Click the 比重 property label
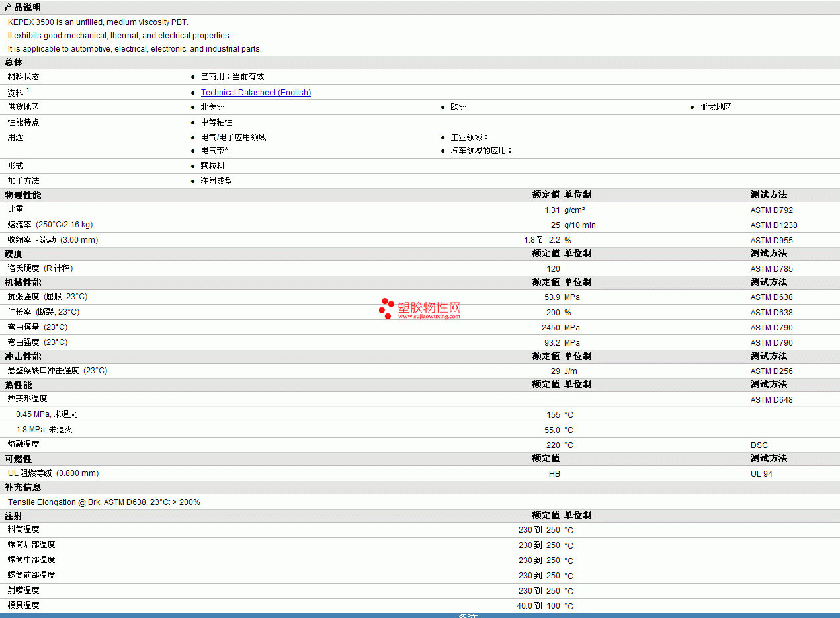The width and height of the screenshot is (840, 618). click(16, 209)
